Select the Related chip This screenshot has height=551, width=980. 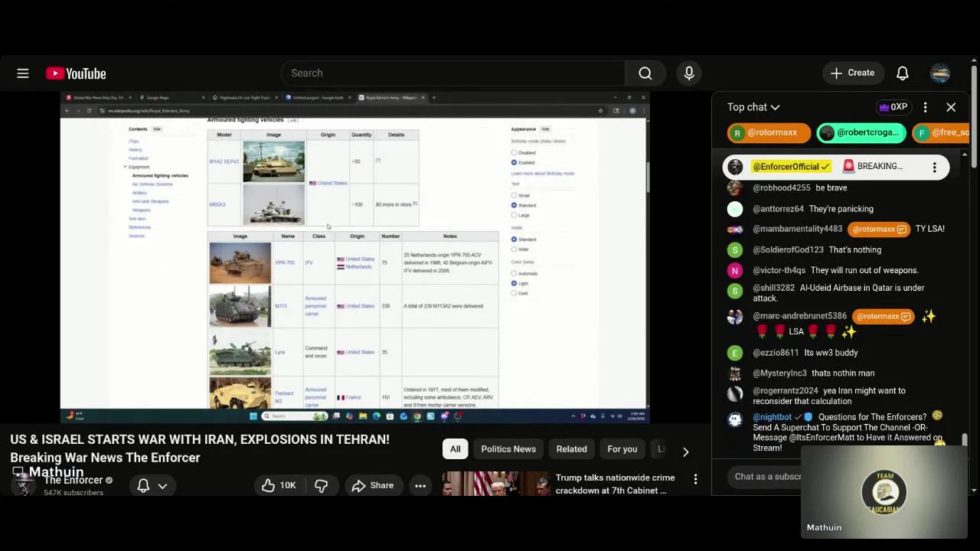572,449
